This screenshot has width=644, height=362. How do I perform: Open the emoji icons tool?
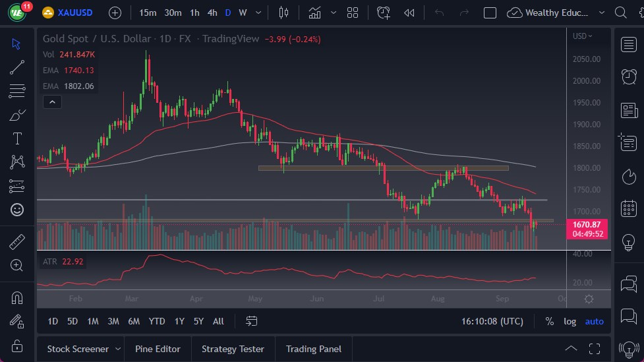pos(17,210)
